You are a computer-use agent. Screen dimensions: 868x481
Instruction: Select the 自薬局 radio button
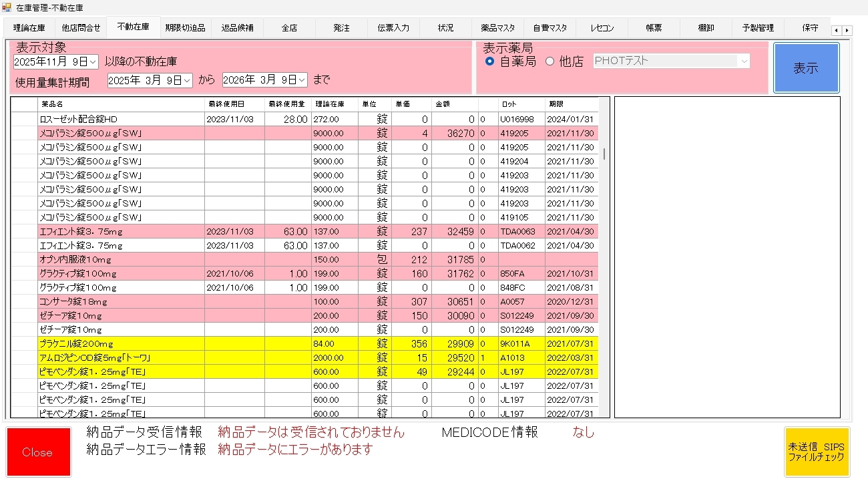pyautogui.click(x=490, y=61)
